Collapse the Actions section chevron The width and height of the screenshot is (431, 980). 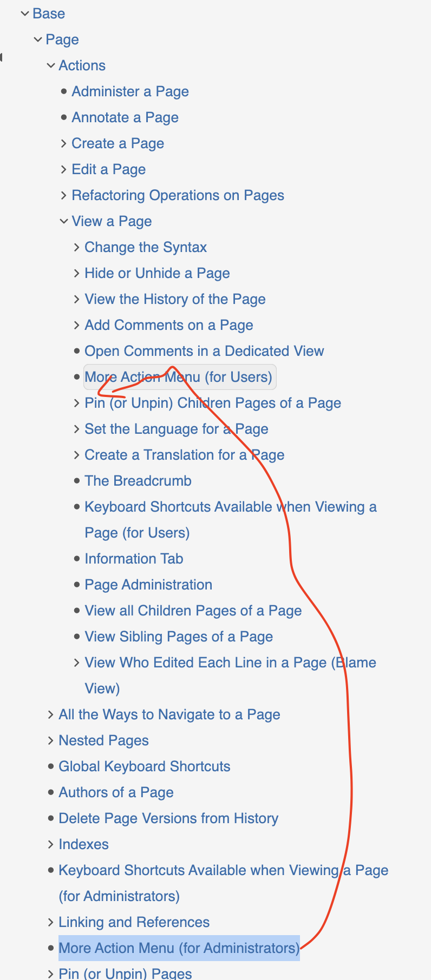coord(51,65)
